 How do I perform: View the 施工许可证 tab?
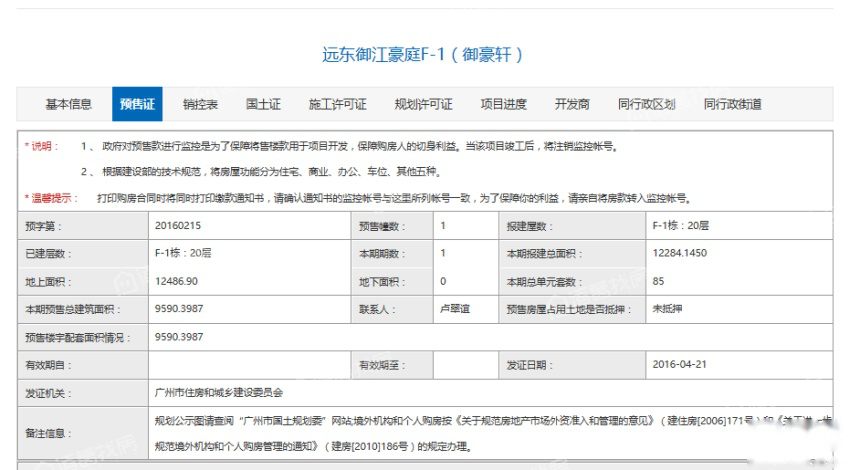pos(337,104)
